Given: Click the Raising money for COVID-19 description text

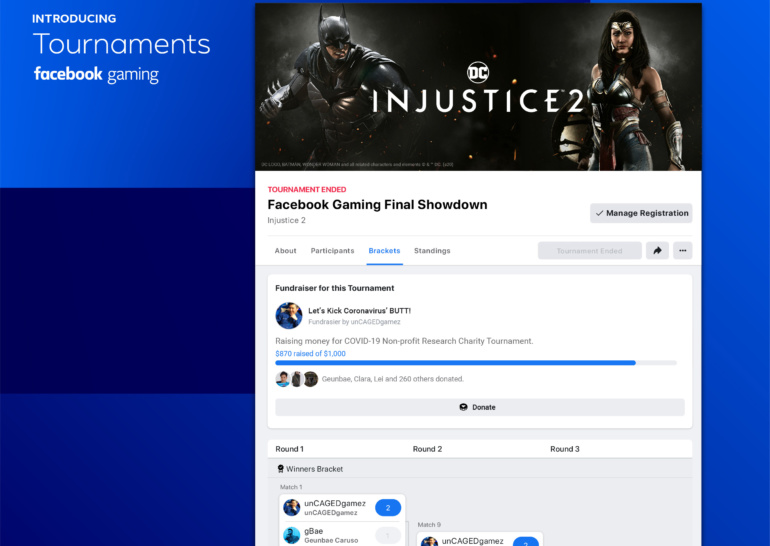Looking at the screenshot, I should (x=404, y=341).
